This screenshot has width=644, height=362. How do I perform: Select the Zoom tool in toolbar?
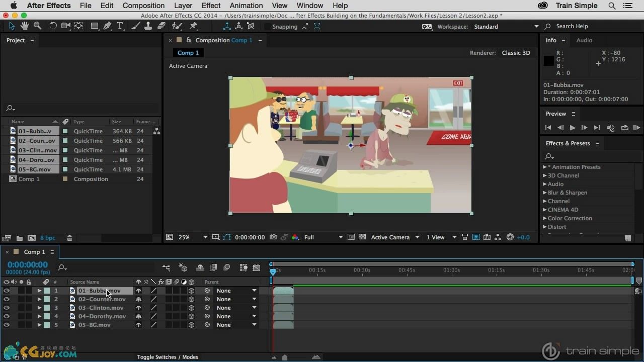pyautogui.click(x=37, y=26)
